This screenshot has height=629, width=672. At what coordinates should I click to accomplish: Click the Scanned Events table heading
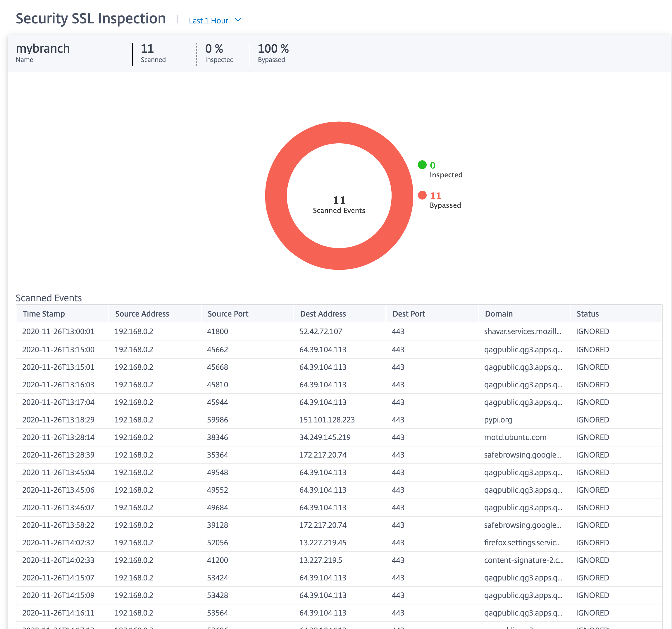point(49,298)
